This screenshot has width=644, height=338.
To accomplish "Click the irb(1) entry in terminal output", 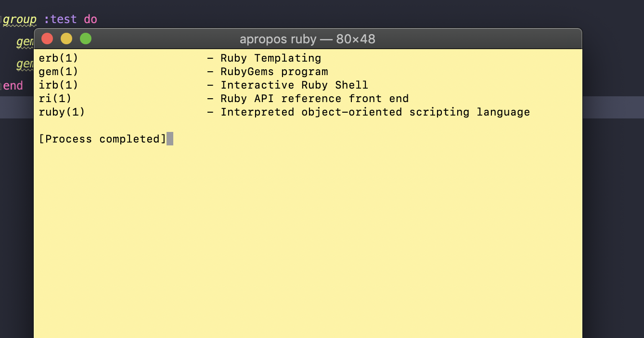I will [x=58, y=85].
